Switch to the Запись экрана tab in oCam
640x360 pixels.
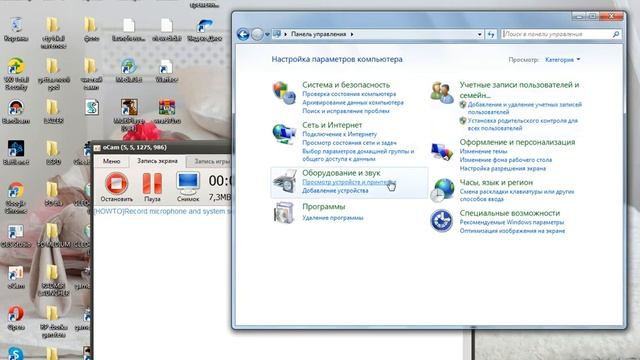[x=157, y=161]
